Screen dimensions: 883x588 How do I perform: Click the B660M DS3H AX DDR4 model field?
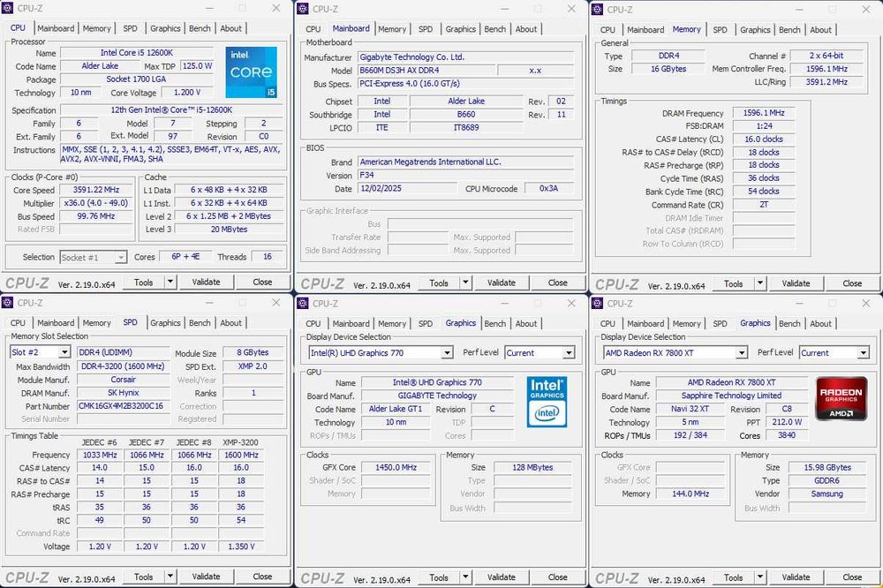point(426,71)
